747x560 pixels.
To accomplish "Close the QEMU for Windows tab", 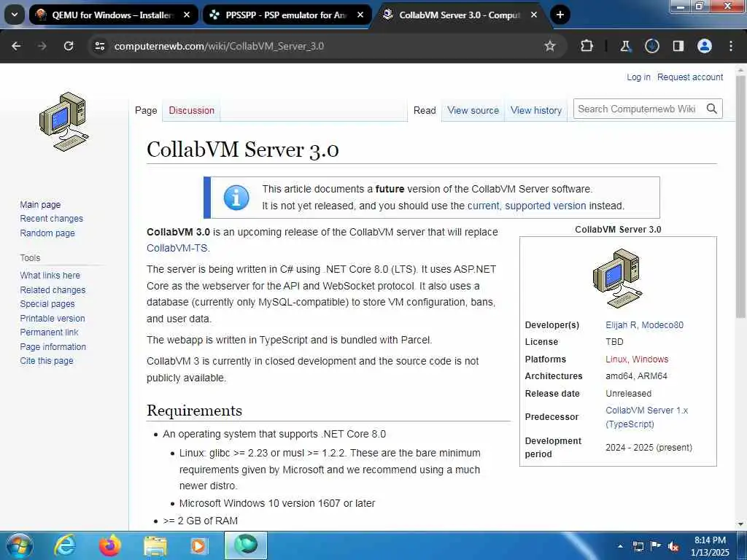I will point(187,15).
